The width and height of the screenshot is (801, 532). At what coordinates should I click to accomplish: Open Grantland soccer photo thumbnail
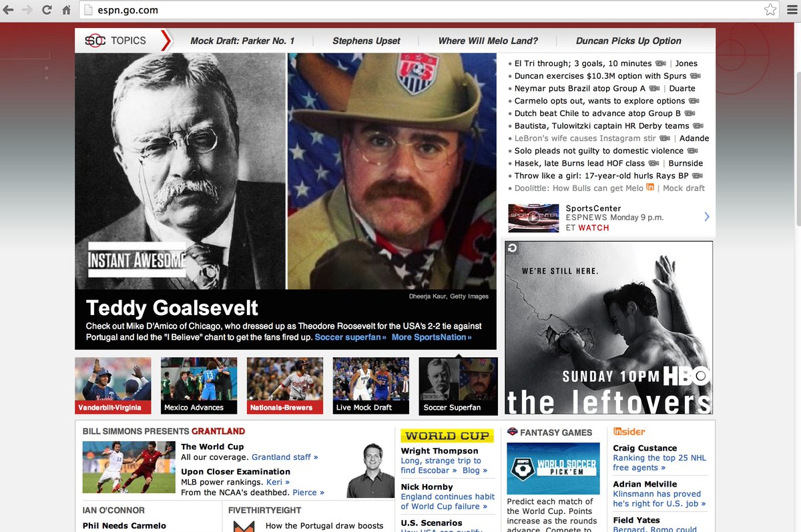(129, 467)
